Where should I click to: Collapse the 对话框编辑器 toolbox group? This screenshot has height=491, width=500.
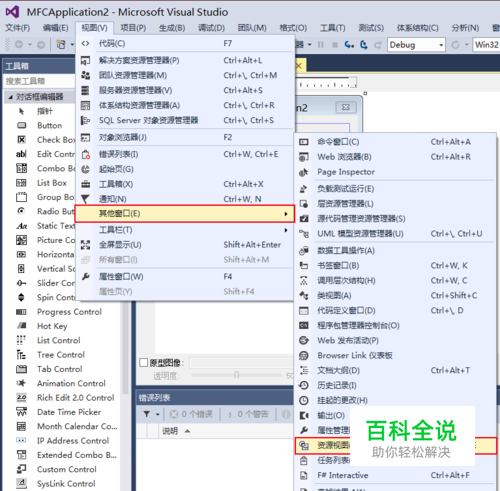pos(11,97)
